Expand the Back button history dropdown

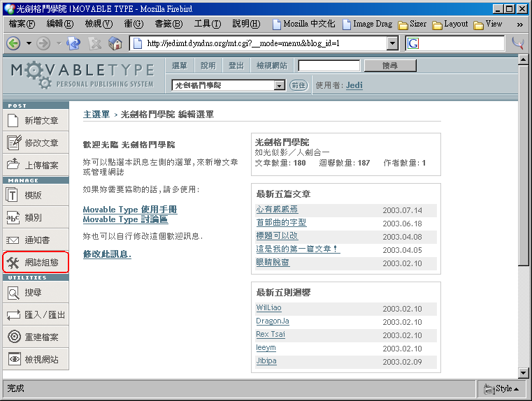click(x=29, y=43)
